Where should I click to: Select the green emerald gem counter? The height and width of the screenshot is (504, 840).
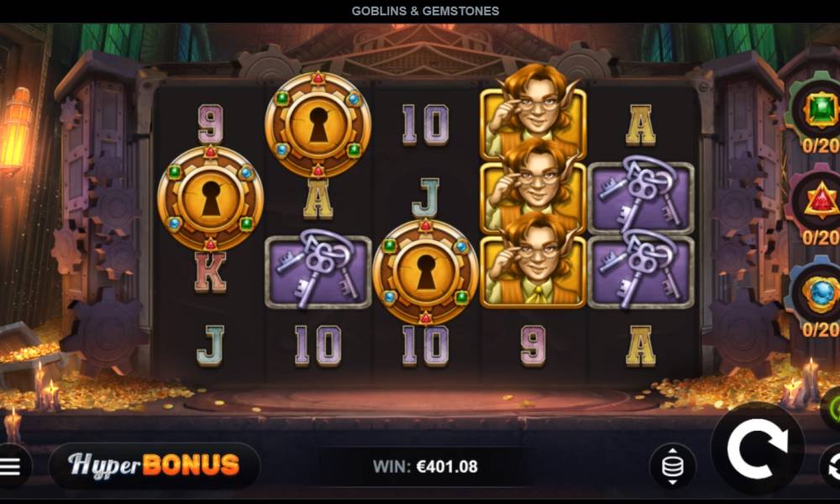coord(817,113)
